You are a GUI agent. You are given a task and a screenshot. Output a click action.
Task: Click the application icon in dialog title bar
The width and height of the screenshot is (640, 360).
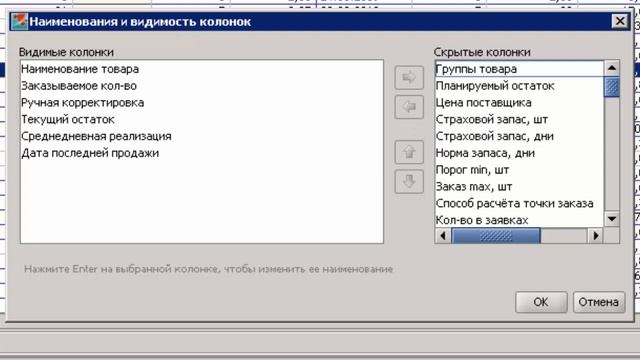pyautogui.click(x=19, y=21)
